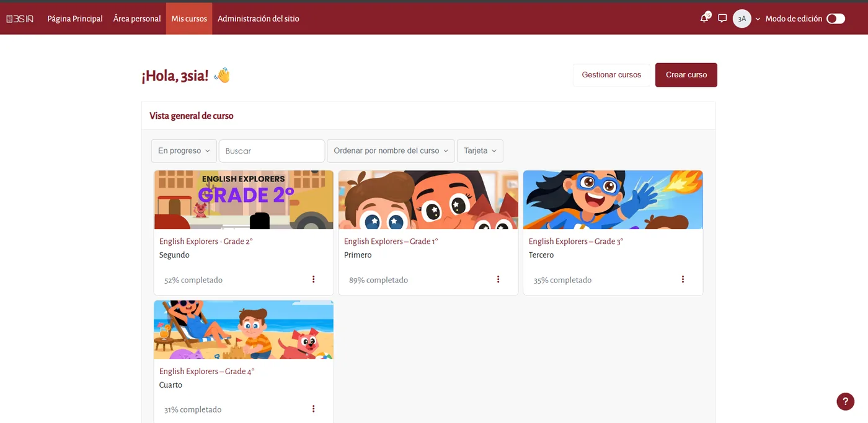
Task: Click the Vista general de curso heading
Action: tap(192, 116)
